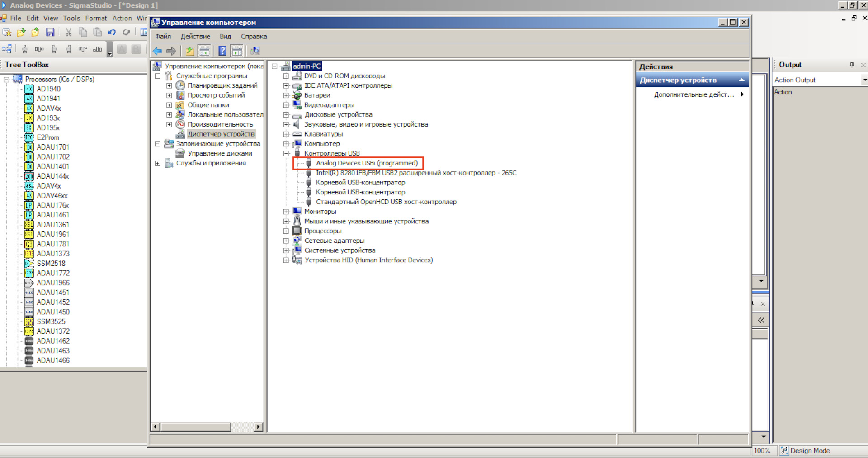Open the SigmaStudio Format menu
Screen dimensions: 868x458
click(x=96, y=18)
